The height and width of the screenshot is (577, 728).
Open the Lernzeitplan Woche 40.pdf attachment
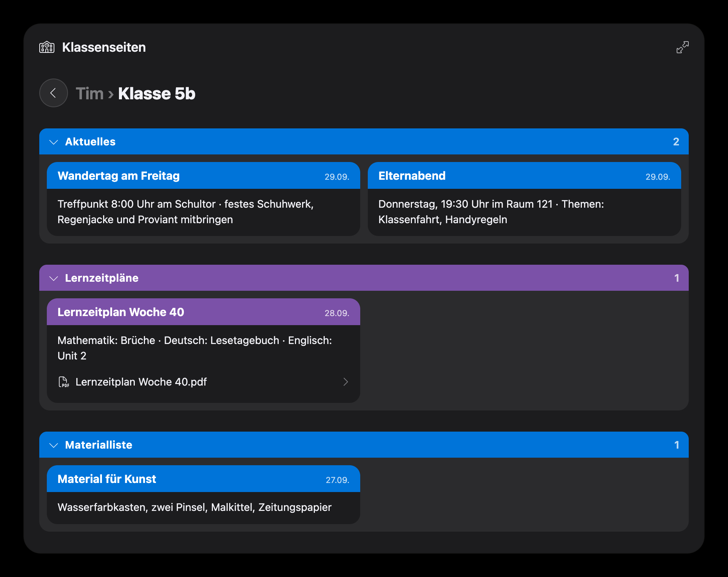[x=204, y=382]
